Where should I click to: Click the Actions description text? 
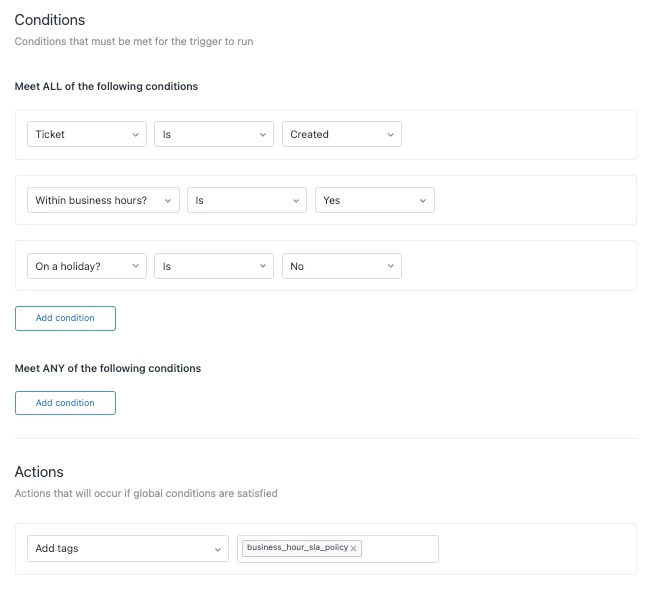tap(146, 493)
